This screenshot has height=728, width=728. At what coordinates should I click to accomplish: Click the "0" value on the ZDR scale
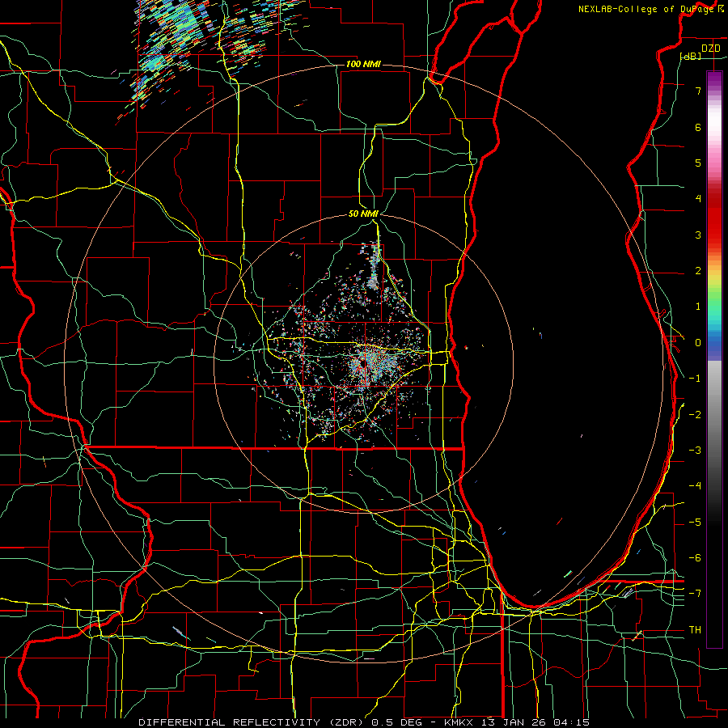[x=698, y=343]
